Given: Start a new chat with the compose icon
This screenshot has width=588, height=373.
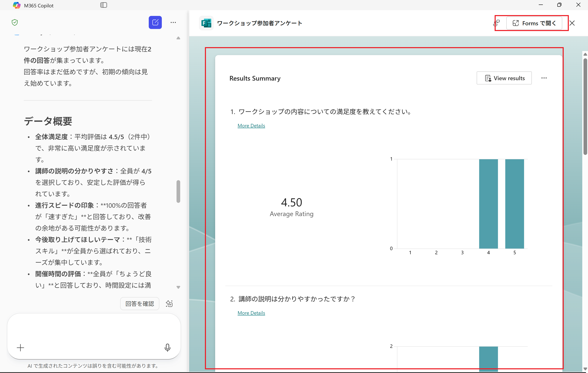Looking at the screenshot, I should (155, 22).
